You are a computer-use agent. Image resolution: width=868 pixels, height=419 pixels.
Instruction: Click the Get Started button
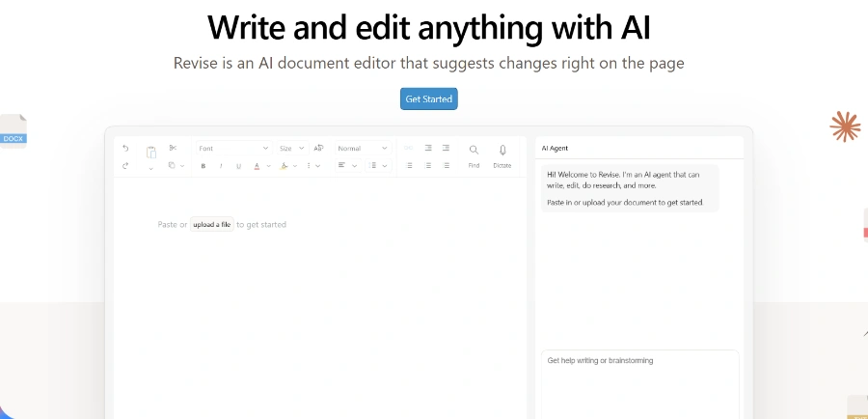[x=429, y=98]
